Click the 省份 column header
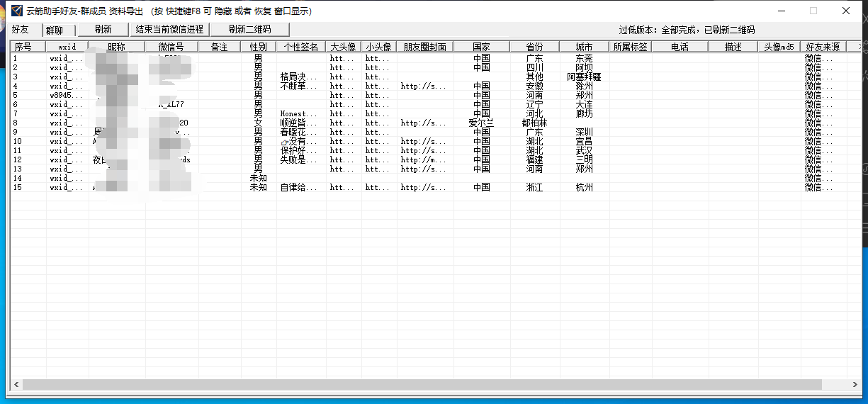This screenshot has height=404, width=868. point(534,47)
